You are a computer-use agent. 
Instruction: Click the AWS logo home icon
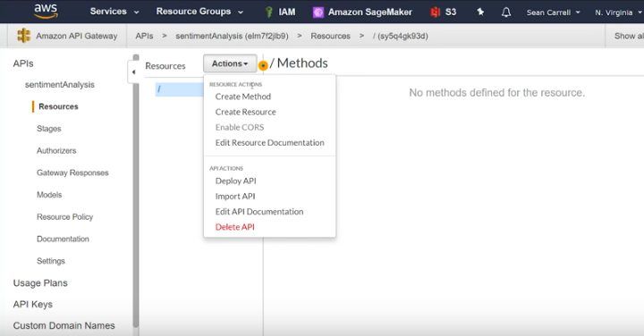click(46, 11)
